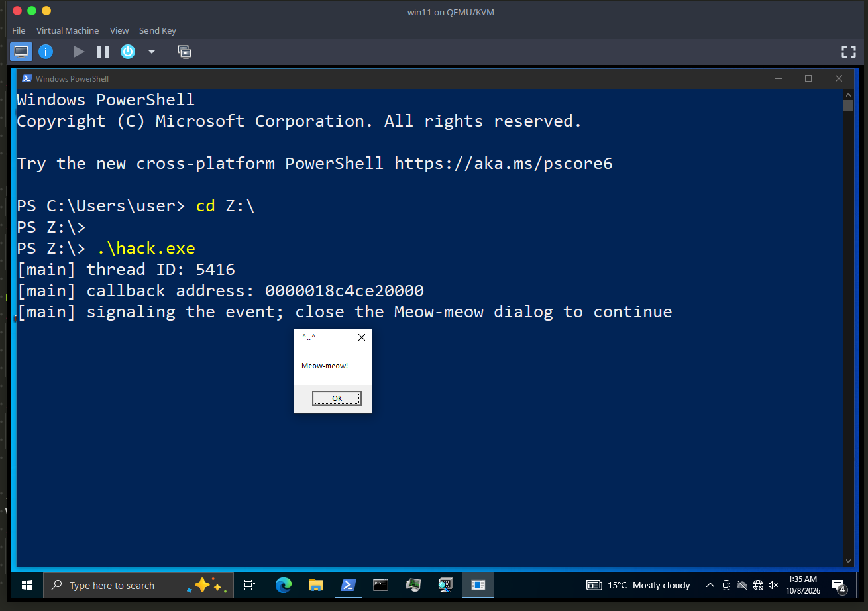Show the graphical console view
Viewport: 868px width, 611px height.
[x=21, y=51]
